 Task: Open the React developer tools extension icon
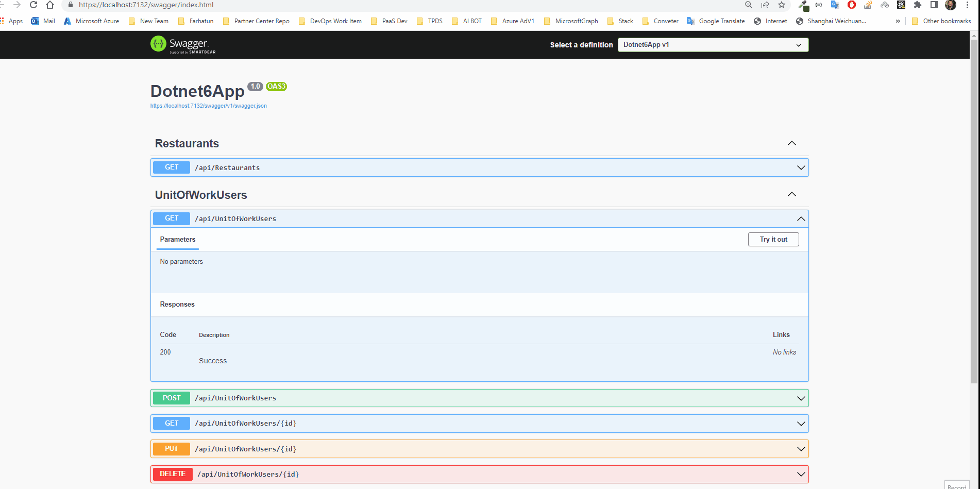coord(901,5)
